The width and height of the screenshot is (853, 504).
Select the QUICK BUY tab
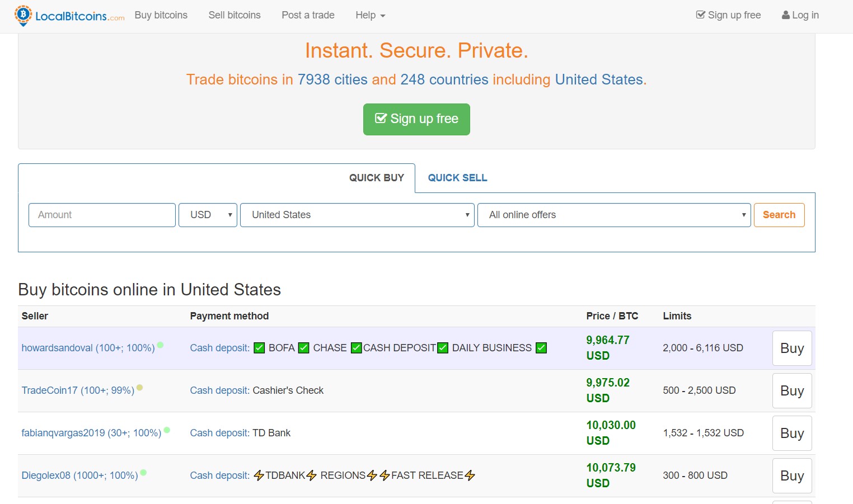[376, 178]
